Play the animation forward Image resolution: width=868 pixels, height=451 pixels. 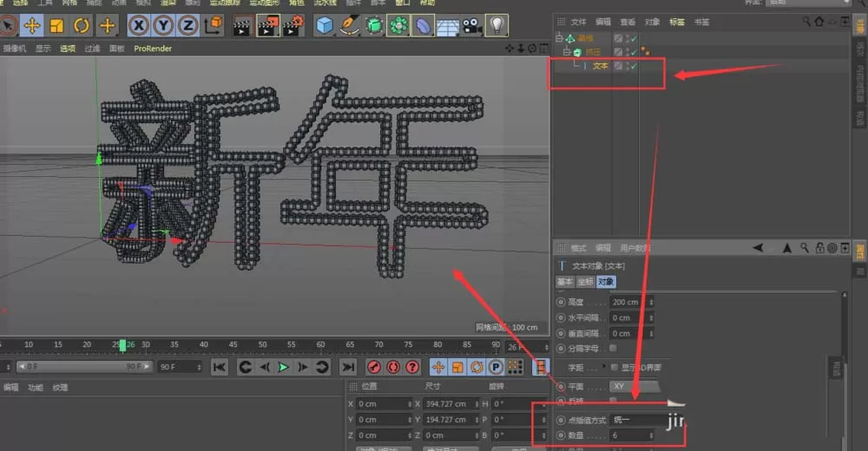click(284, 367)
